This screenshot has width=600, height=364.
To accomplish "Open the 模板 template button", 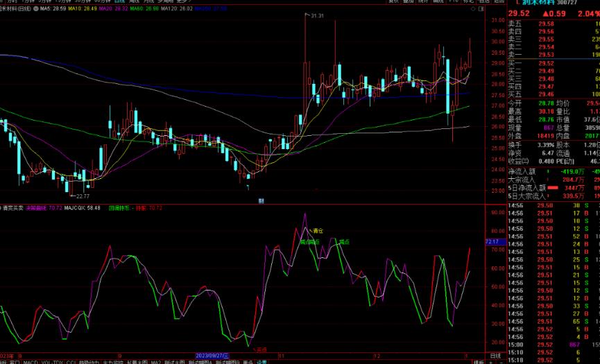I will (x=479, y=362).
